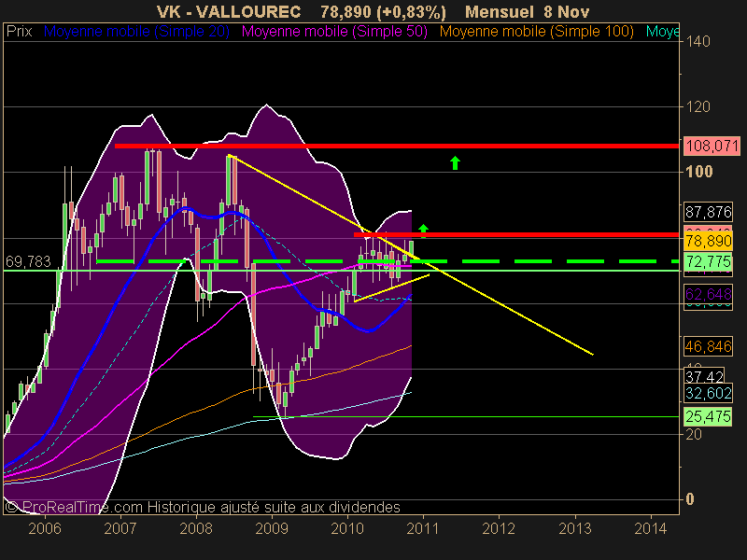Click the orange 46,846 price label
The height and width of the screenshot is (560, 747).
point(708,346)
